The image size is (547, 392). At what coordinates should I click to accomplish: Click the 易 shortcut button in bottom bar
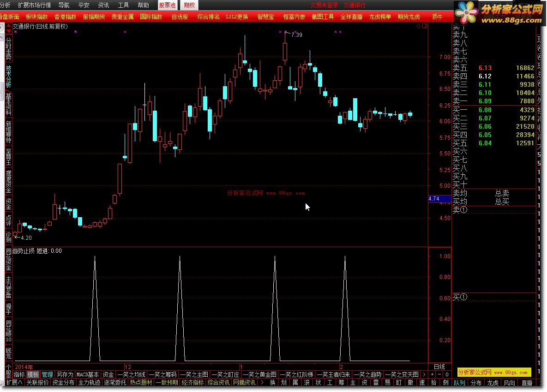tap(387, 383)
